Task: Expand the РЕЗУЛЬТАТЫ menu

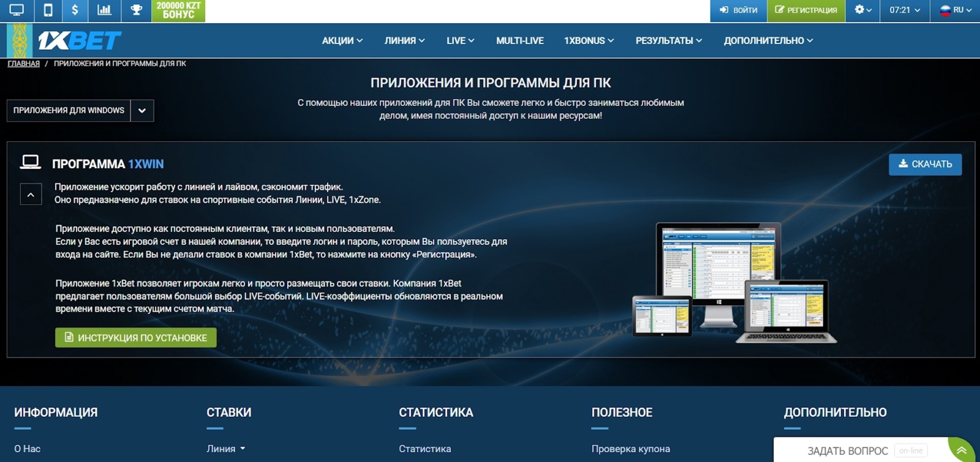Action: pyautogui.click(x=668, y=41)
